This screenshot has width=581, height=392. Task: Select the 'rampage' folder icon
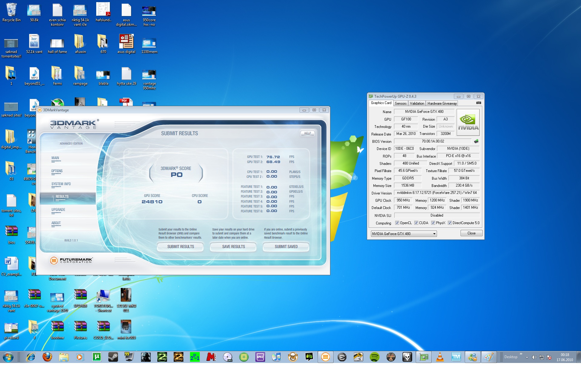tap(80, 76)
